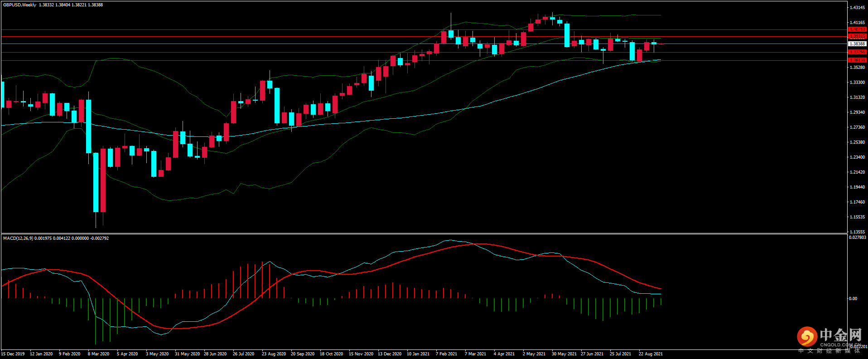Click the 31 May 2020 date label
Viewport: 868px width, 359px height.
click(188, 354)
